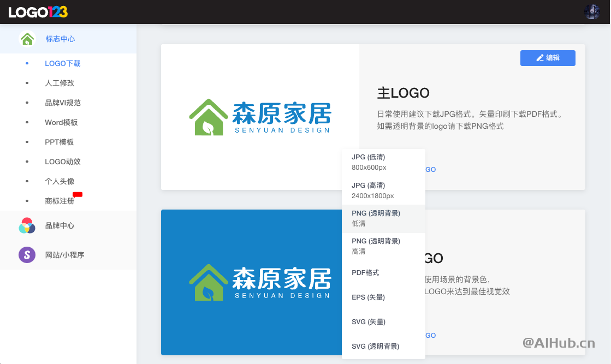Click the green house icon next to 标志中心
This screenshot has height=364, width=611.
[27, 38]
